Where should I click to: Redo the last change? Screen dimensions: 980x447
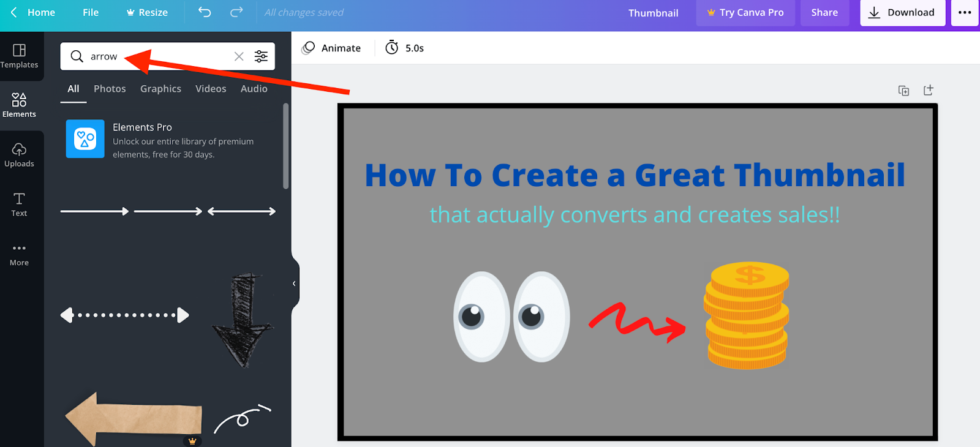point(236,12)
